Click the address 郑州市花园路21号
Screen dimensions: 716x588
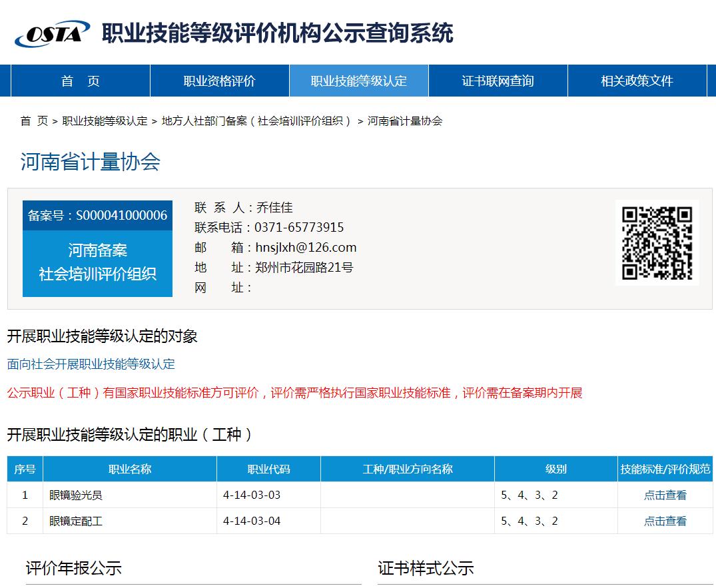point(304,268)
